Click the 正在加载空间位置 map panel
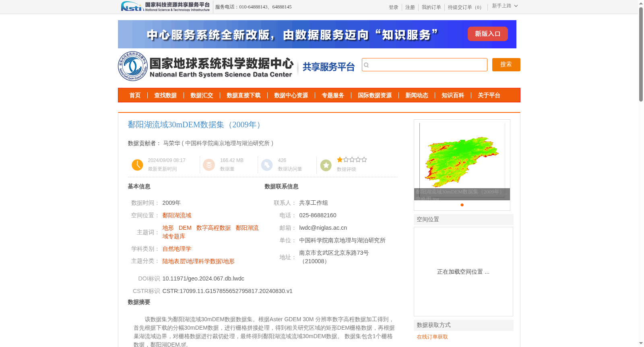 click(x=463, y=272)
